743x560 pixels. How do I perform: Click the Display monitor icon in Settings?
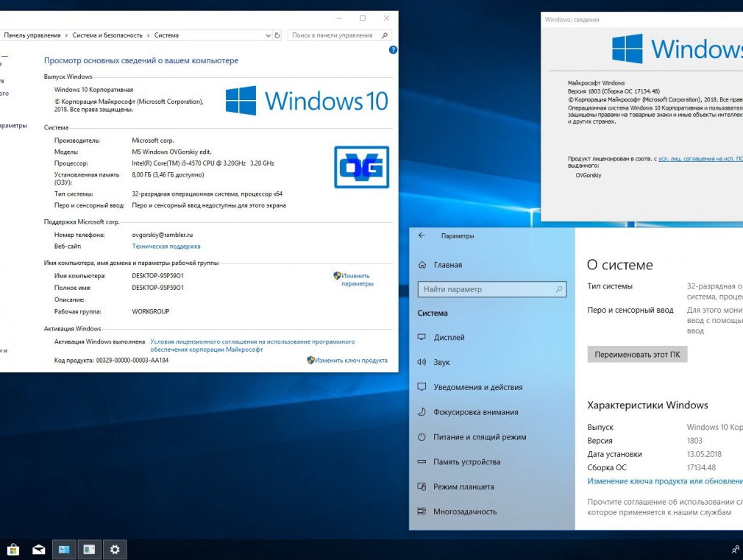point(422,337)
